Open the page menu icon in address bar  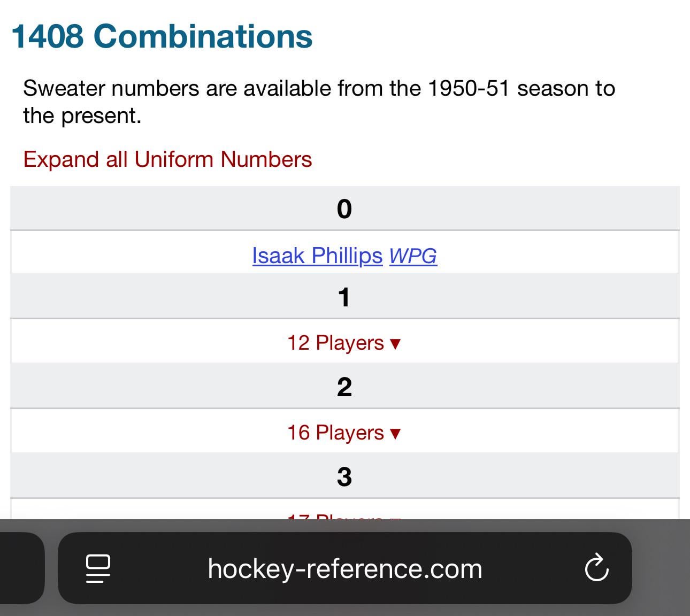[x=98, y=568]
